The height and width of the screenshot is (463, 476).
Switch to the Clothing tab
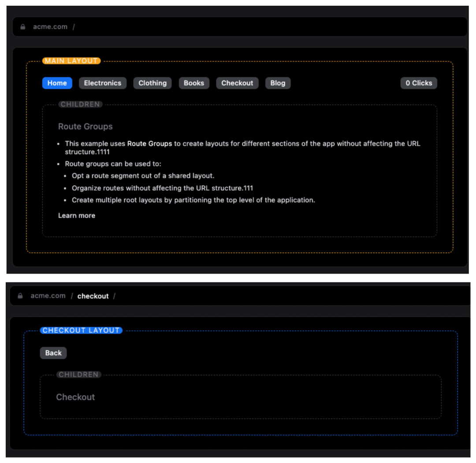[152, 83]
